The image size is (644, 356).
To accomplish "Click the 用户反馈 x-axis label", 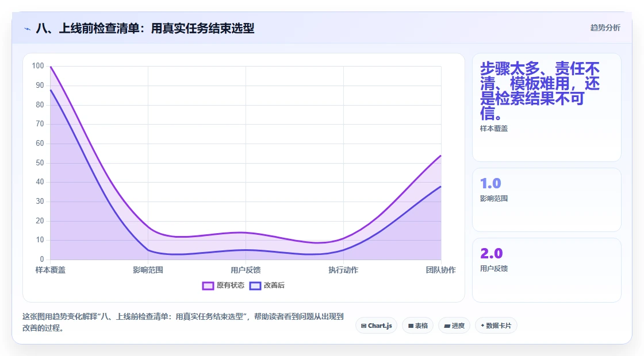I will (x=246, y=270).
